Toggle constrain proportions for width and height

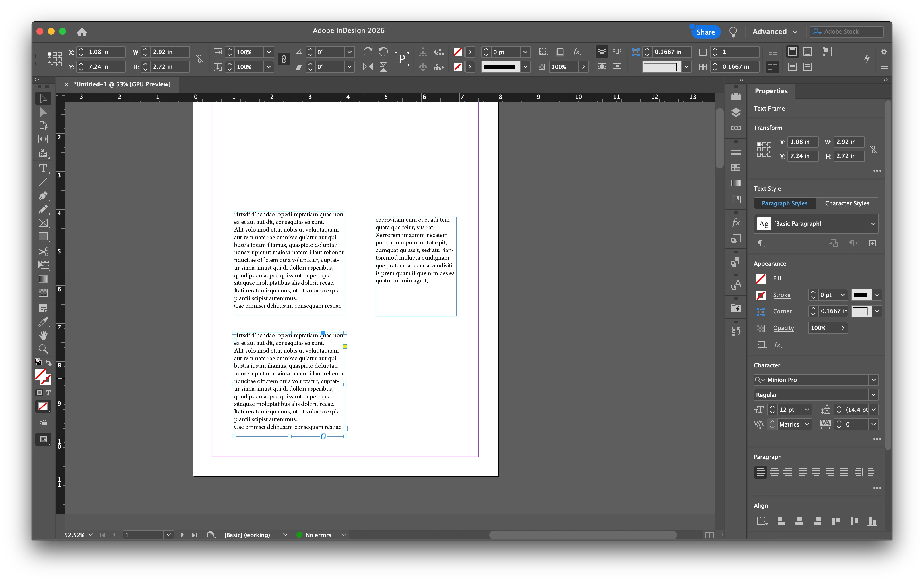(199, 59)
